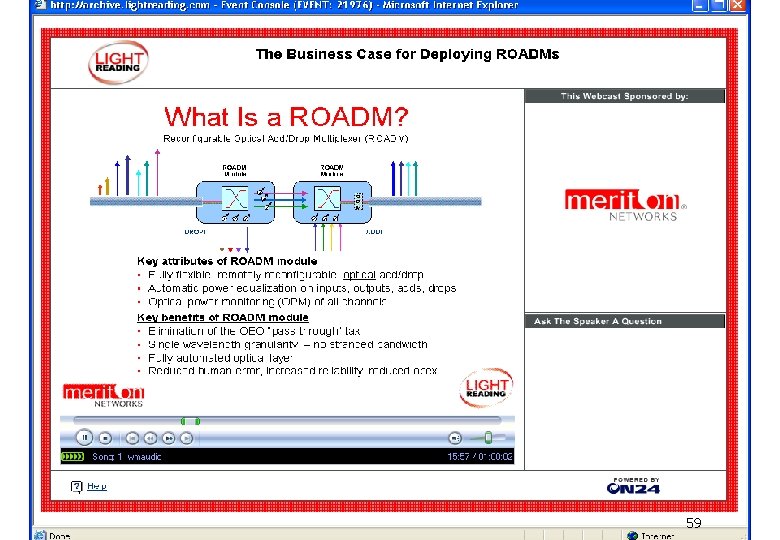Pause the webcast with the pause button

pyautogui.click(x=84, y=438)
